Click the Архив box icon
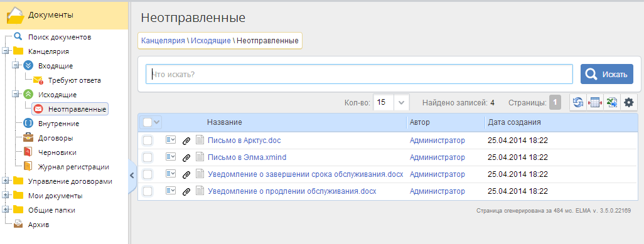Viewport: 644px width, 244px height. (18, 225)
